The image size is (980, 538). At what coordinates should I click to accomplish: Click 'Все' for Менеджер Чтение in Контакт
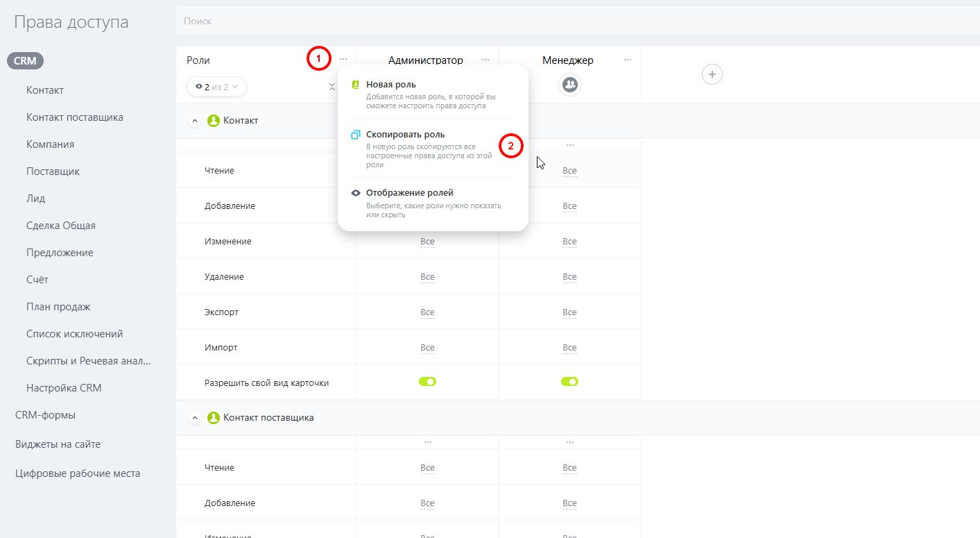(x=569, y=171)
